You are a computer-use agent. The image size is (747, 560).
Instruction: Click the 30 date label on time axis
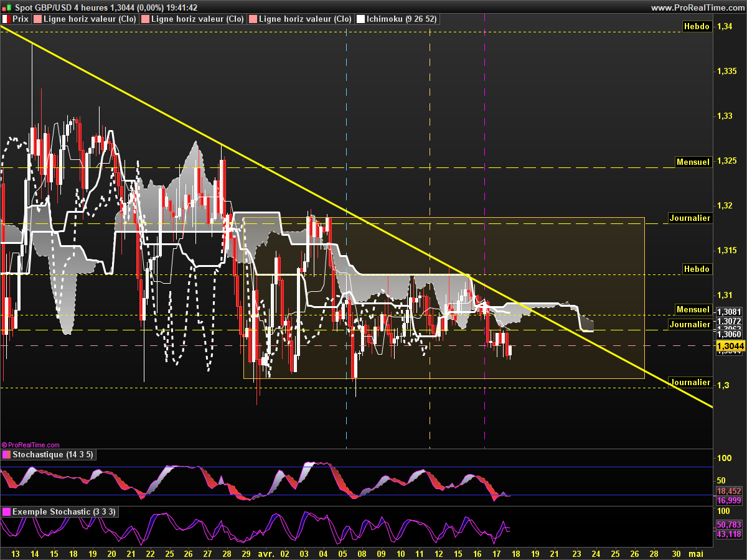(x=677, y=553)
